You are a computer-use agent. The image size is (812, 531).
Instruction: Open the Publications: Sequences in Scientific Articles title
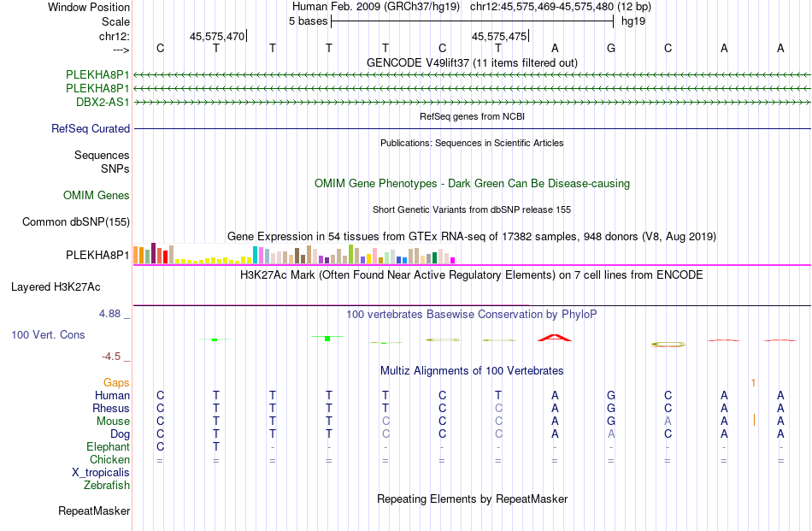click(472, 143)
